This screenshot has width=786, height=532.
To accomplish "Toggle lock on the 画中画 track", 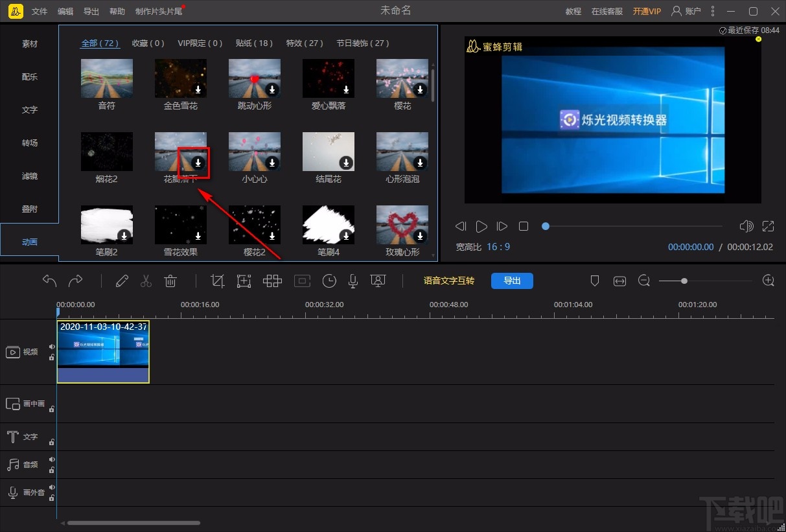I will [x=52, y=409].
